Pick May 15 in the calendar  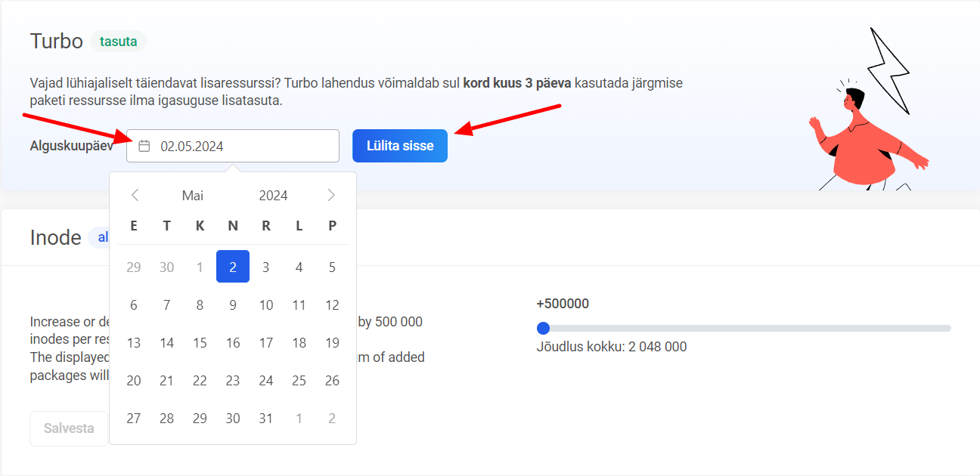click(200, 343)
